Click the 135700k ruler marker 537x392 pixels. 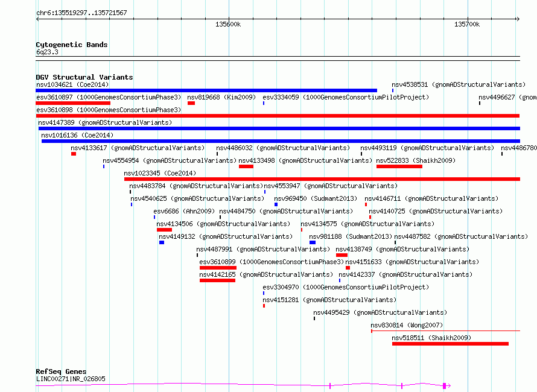[x=467, y=24]
